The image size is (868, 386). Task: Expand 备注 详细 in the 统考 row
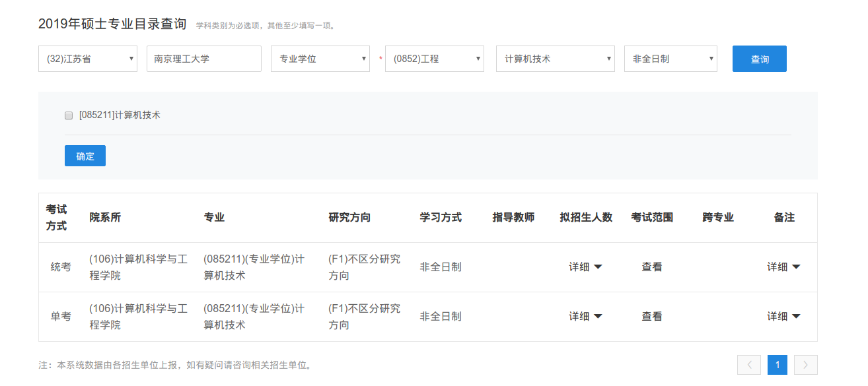(x=783, y=267)
